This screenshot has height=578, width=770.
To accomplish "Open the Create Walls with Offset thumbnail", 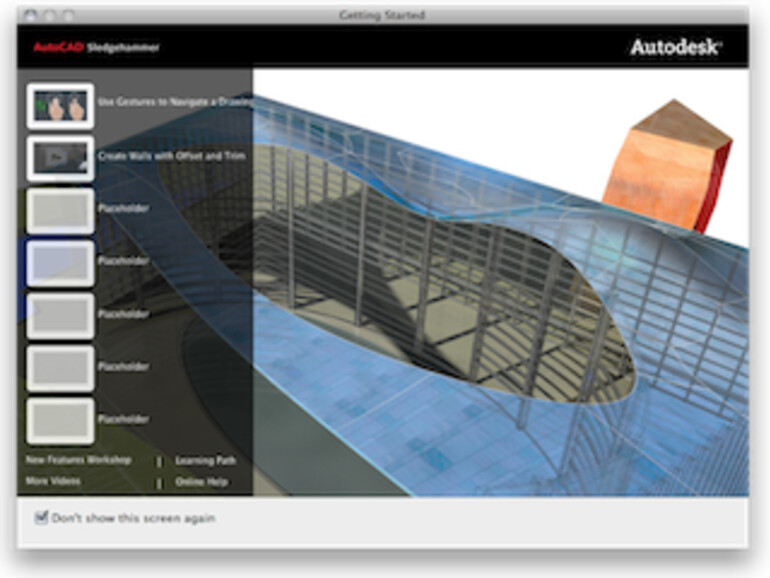I will coord(60,159).
